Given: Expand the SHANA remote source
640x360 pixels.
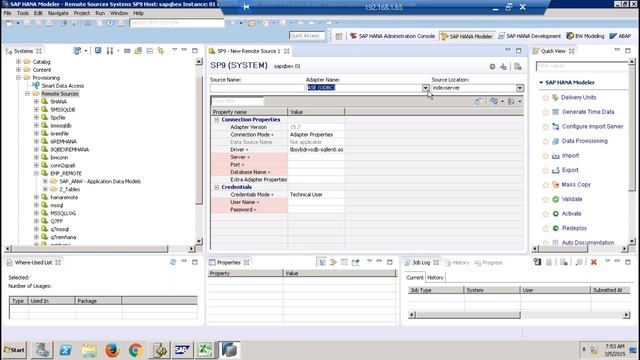Looking at the screenshot, I should pos(36,102).
